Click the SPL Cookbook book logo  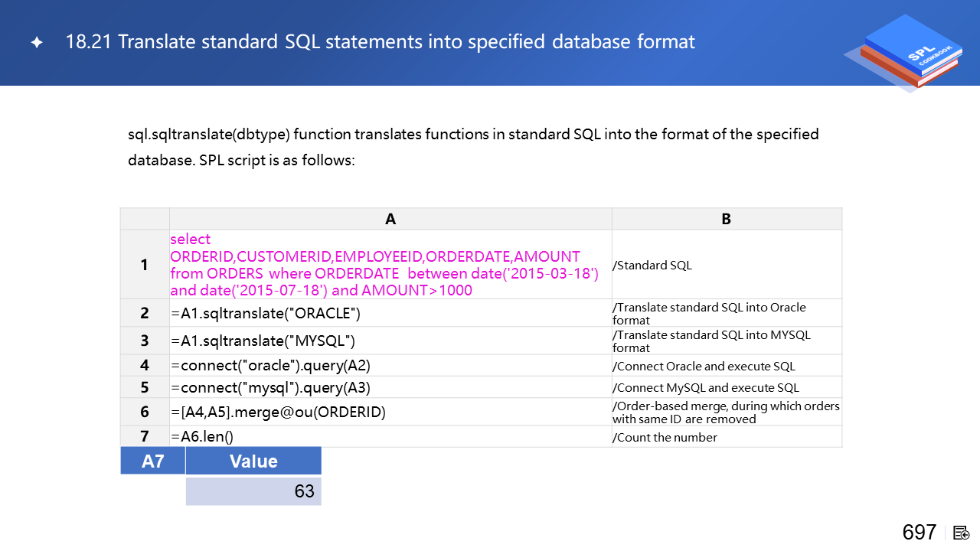(x=903, y=52)
